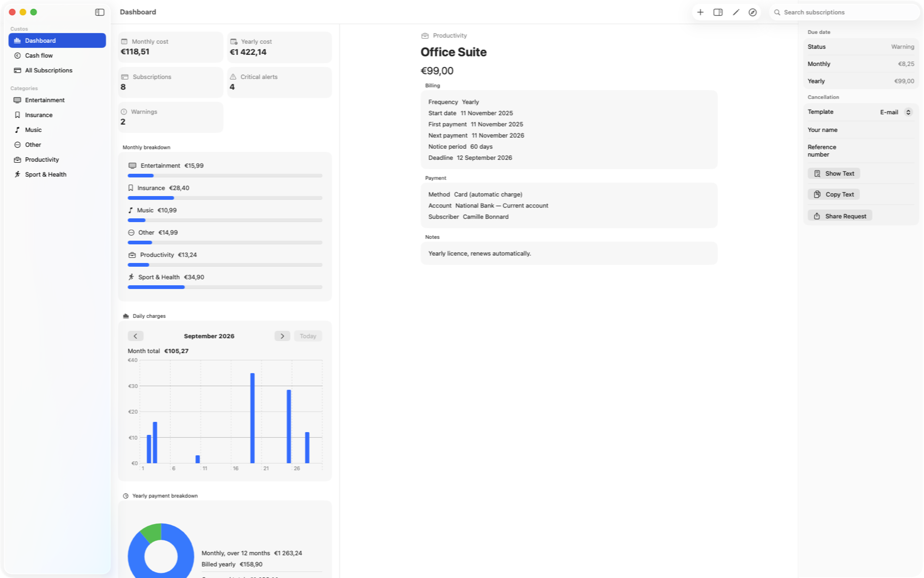Click the Search subscriptions field
The height and width of the screenshot is (578, 924).
[844, 12]
